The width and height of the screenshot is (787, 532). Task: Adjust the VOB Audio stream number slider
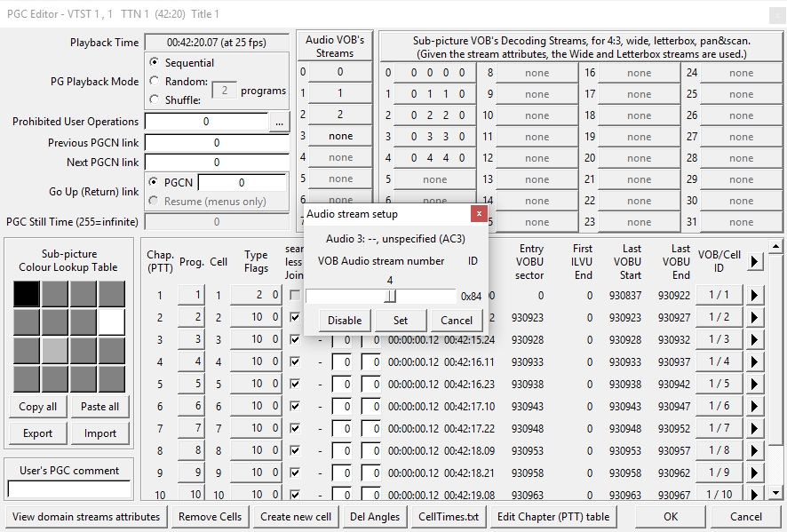(x=391, y=296)
